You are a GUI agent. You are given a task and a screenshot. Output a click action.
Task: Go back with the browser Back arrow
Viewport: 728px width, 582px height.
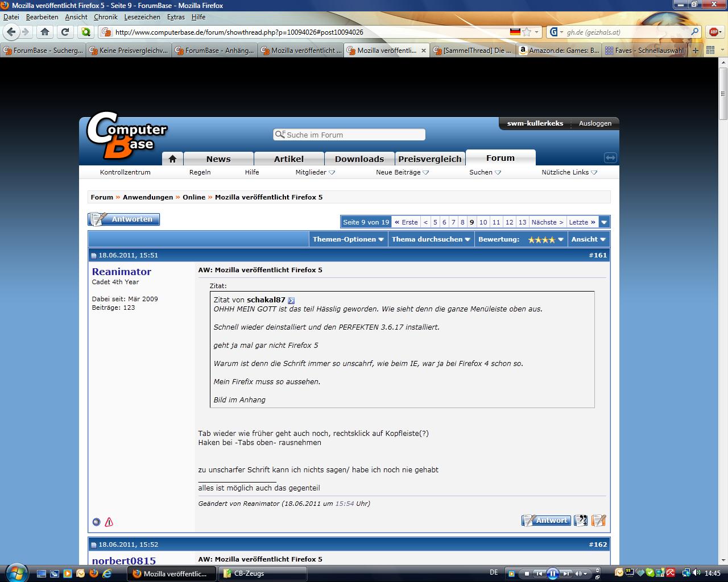tap(11, 32)
